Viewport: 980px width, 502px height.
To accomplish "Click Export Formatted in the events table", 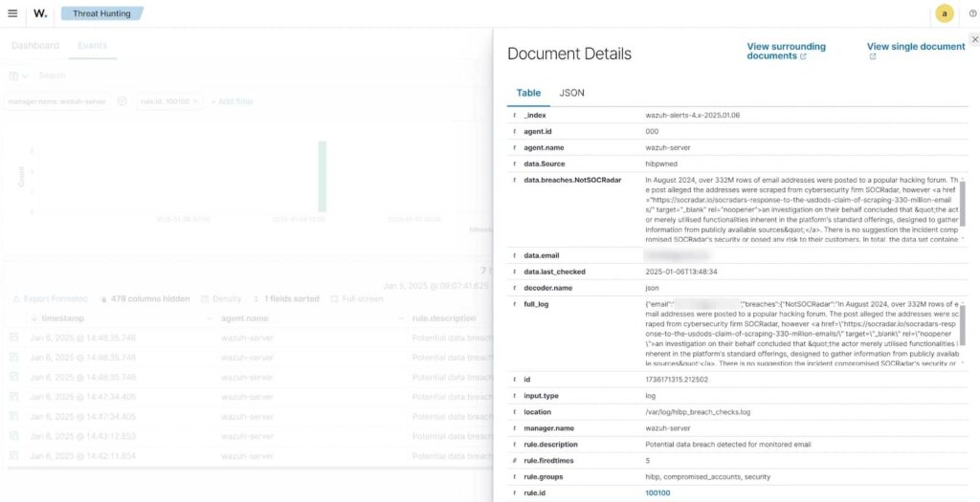I will 50,299.
